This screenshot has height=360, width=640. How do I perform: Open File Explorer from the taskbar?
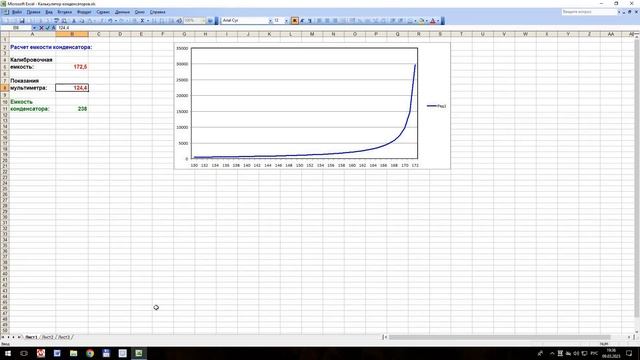(73, 353)
